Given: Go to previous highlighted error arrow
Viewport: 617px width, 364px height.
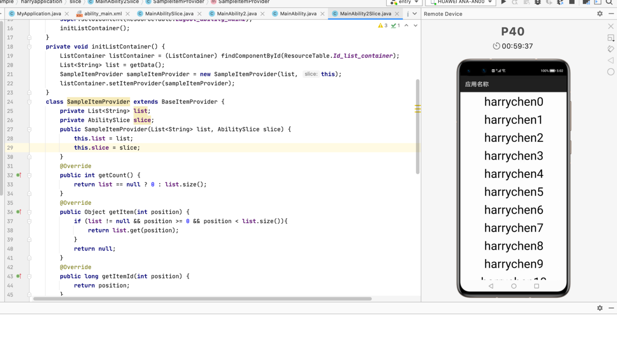Looking at the screenshot, I should (407, 25).
